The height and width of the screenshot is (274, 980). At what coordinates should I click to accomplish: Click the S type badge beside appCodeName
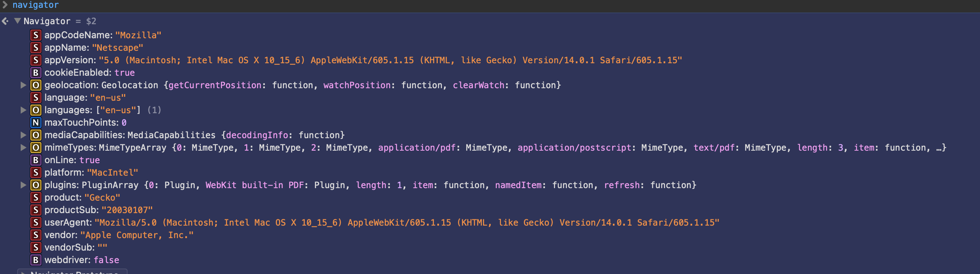[36, 35]
